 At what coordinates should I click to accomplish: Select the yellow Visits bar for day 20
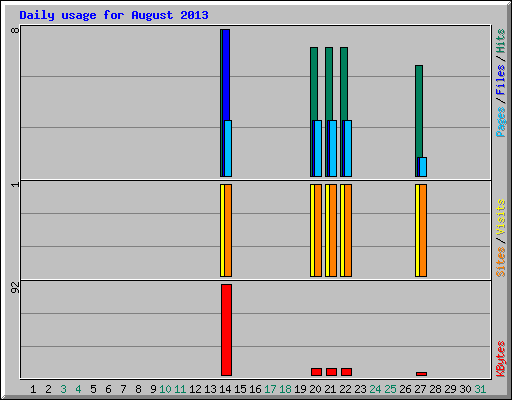(312, 230)
